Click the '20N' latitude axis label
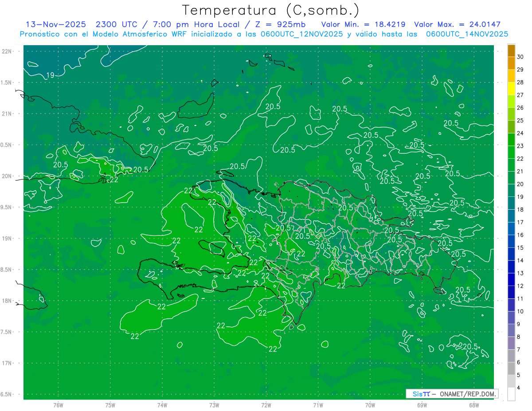 [x=7, y=176]
